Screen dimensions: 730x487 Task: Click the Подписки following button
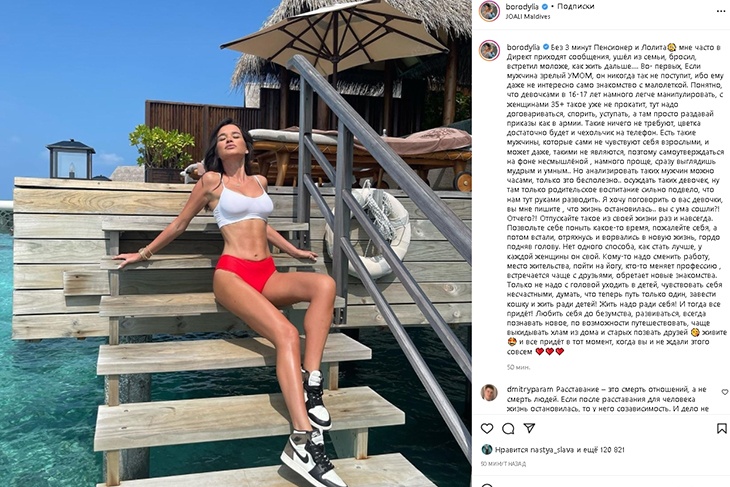(575, 7)
